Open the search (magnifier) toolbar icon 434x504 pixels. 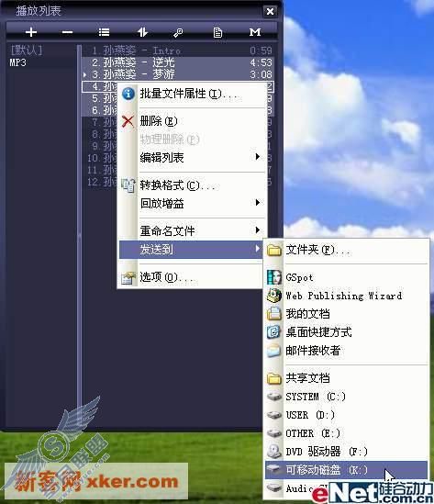point(178,32)
